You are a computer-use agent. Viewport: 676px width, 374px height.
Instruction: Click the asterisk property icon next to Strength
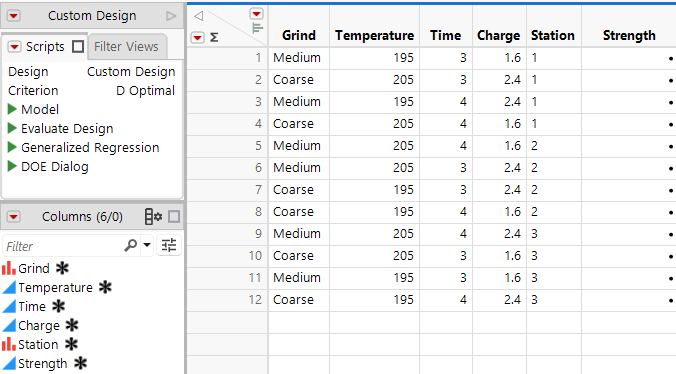[x=80, y=363]
